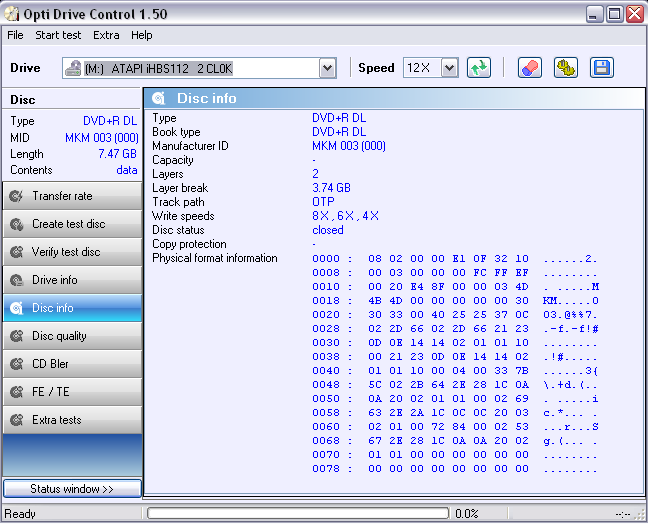Click the disc eraser icon
Viewport: 648px width, 524px height.
[x=530, y=68]
